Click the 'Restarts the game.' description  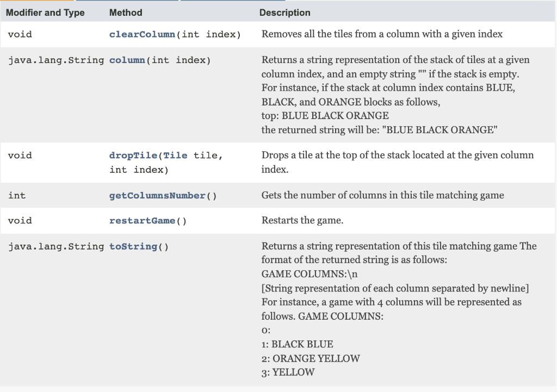click(x=302, y=221)
